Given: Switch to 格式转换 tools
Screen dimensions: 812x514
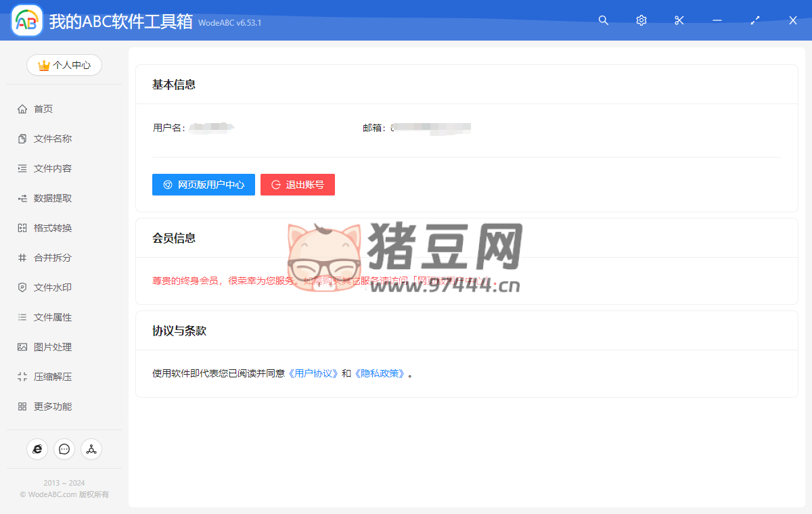Looking at the screenshot, I should 53,228.
